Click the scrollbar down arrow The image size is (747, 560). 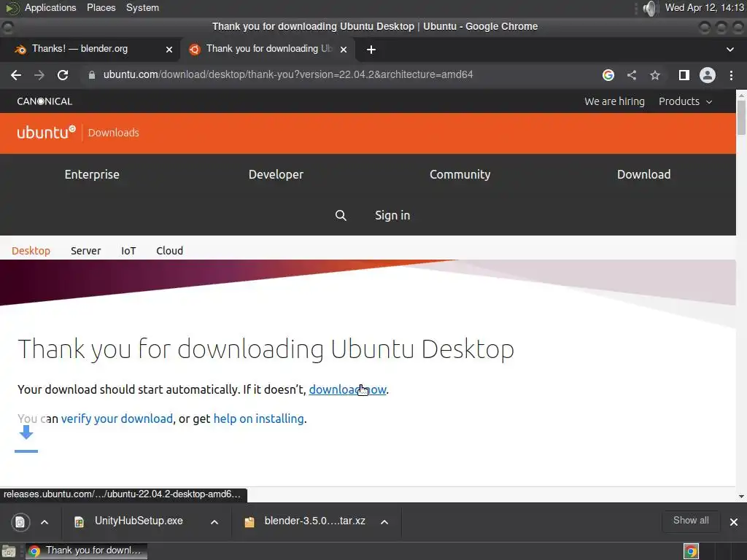coord(741,497)
